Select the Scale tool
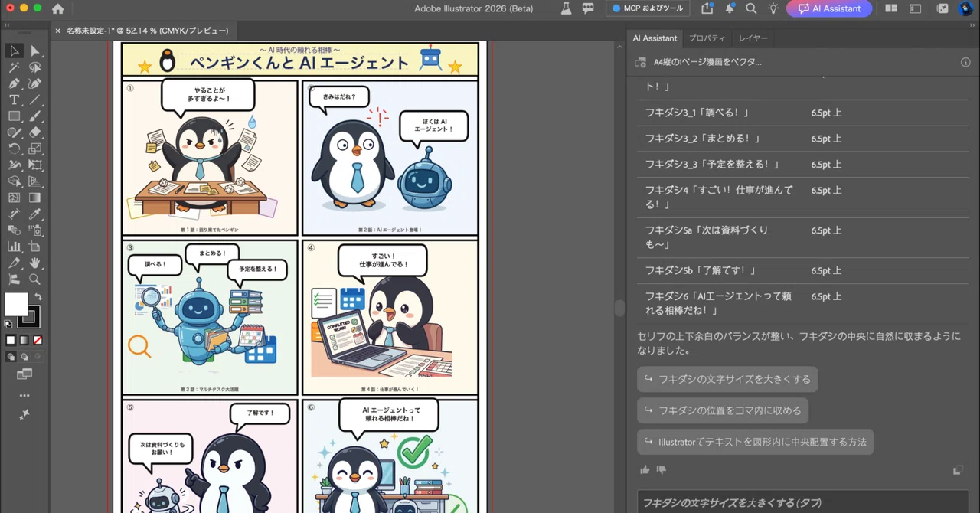 pyautogui.click(x=35, y=149)
